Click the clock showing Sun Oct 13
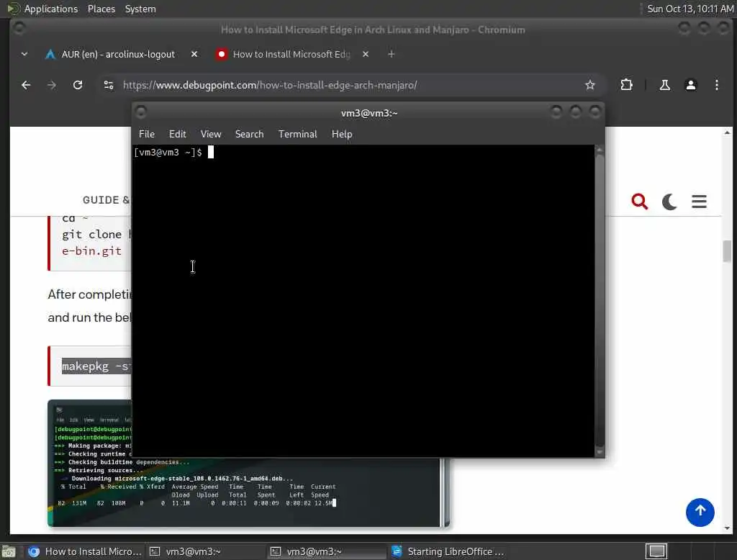Image resolution: width=737 pixels, height=560 pixels. tap(690, 9)
